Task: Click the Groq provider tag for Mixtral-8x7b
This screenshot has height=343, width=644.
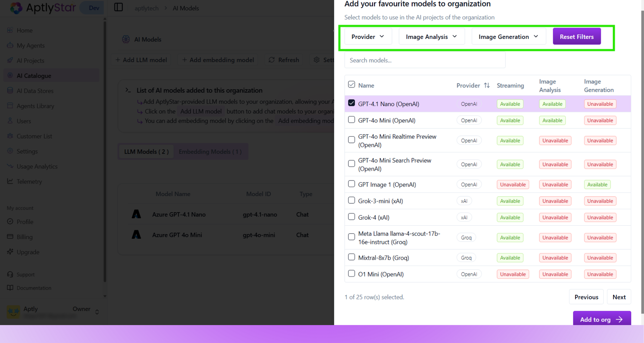Action: point(466,258)
